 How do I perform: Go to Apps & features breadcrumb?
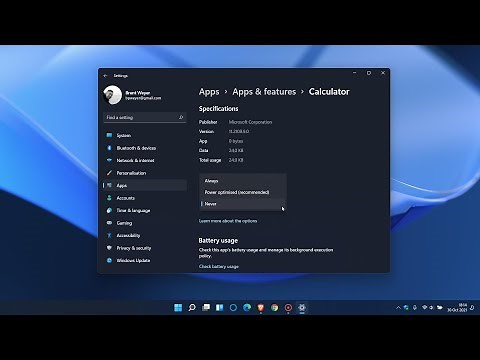(x=264, y=92)
